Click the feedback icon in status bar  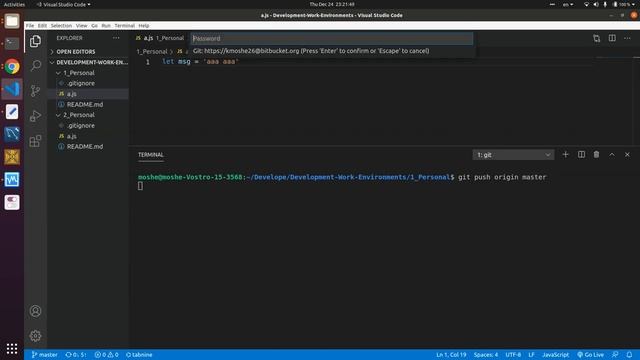pos(615,355)
